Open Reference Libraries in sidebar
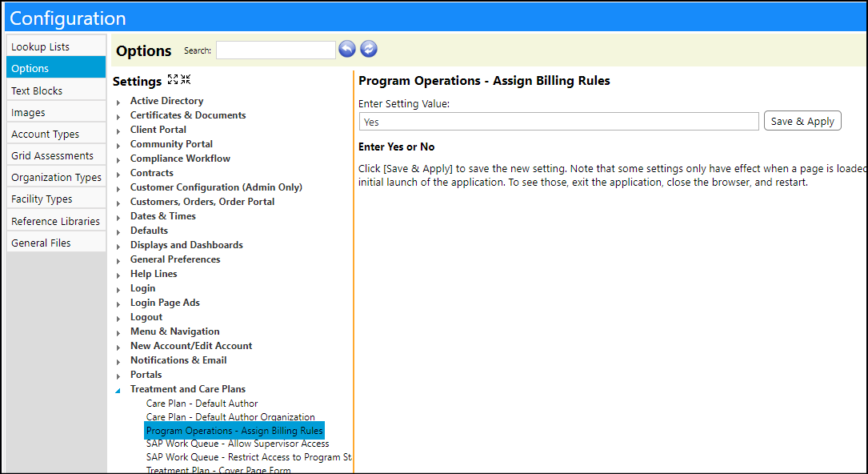The width and height of the screenshot is (868, 474). pyautogui.click(x=56, y=221)
